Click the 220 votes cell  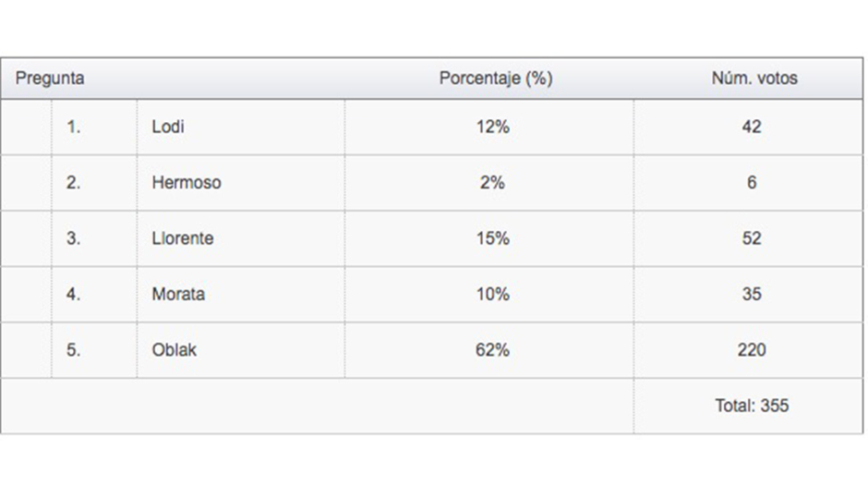[x=752, y=350]
